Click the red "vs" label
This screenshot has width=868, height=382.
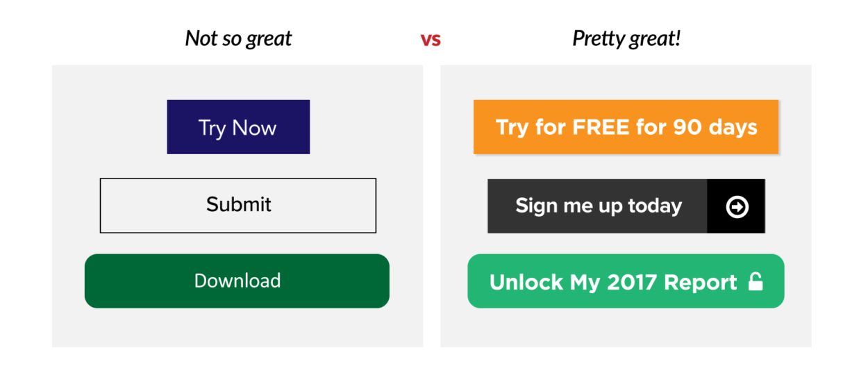(x=431, y=40)
